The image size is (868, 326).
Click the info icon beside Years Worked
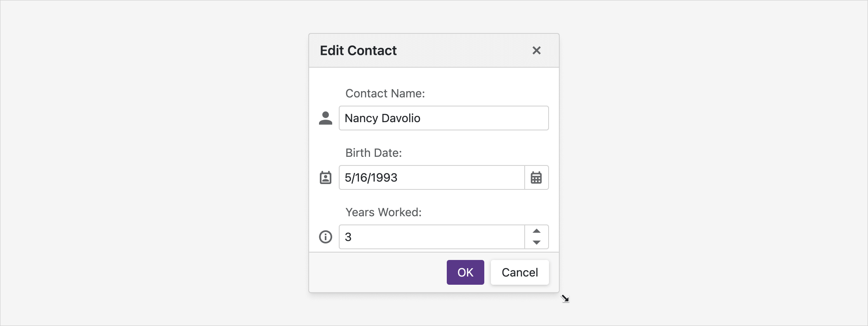[326, 236]
